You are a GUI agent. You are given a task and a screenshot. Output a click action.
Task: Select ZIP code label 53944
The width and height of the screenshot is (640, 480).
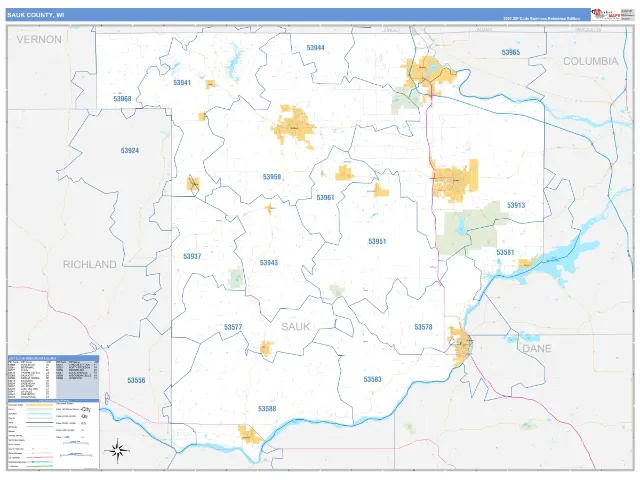pos(315,48)
